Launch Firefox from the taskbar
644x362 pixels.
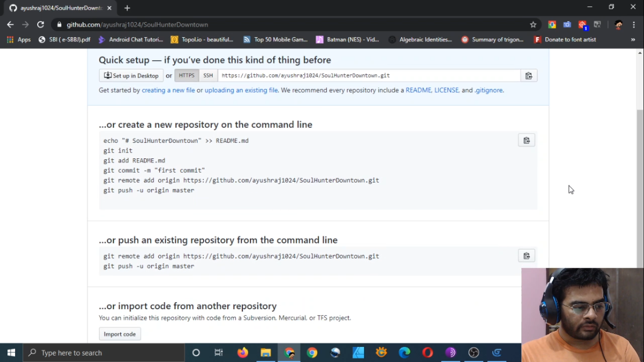point(243,353)
